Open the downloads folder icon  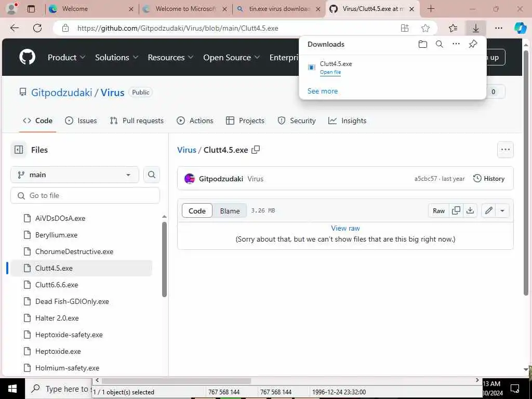tap(423, 44)
